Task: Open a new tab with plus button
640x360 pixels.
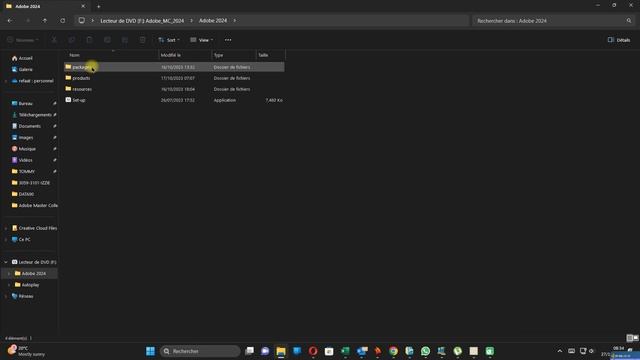Action: (x=98, y=6)
